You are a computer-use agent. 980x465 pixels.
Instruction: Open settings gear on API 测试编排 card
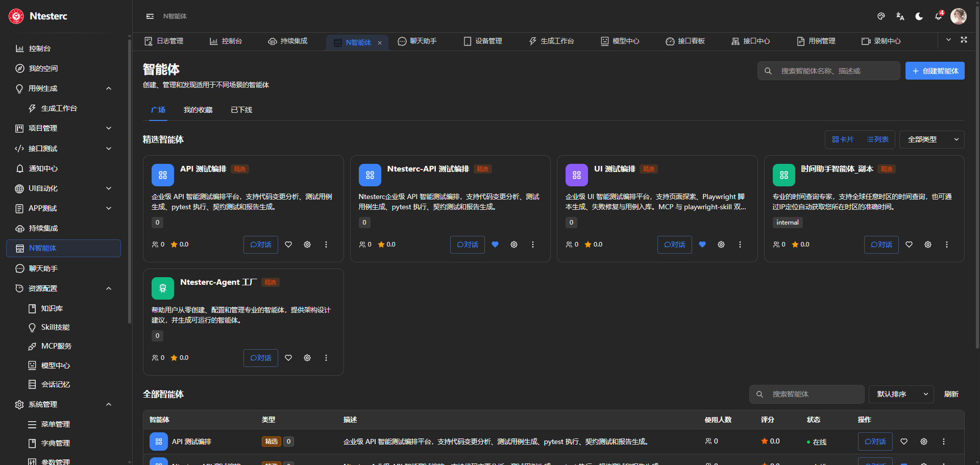pyautogui.click(x=307, y=244)
